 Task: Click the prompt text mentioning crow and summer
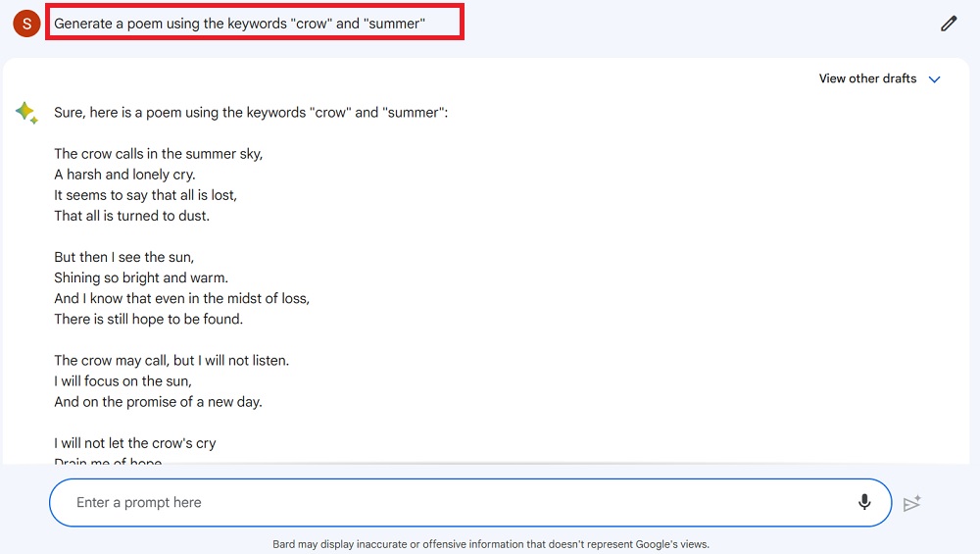(239, 24)
